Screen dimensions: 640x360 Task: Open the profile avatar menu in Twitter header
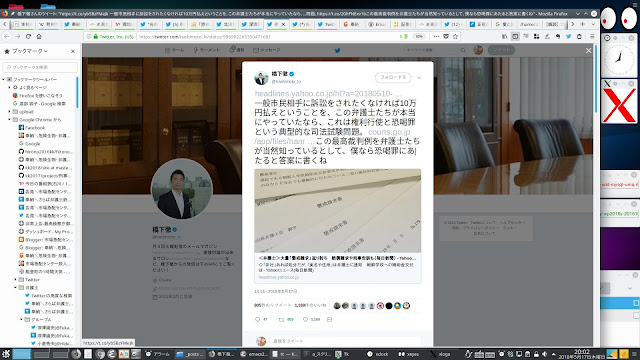click(478, 50)
